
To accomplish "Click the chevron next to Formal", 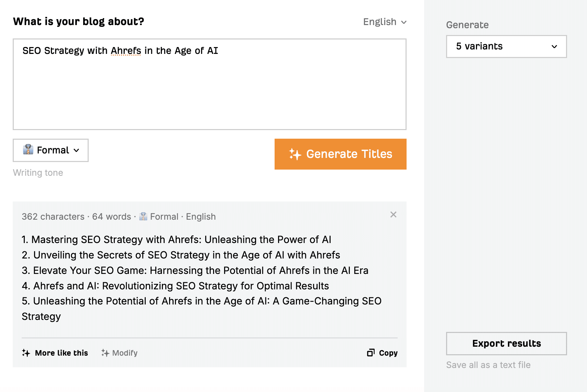I will click(77, 150).
